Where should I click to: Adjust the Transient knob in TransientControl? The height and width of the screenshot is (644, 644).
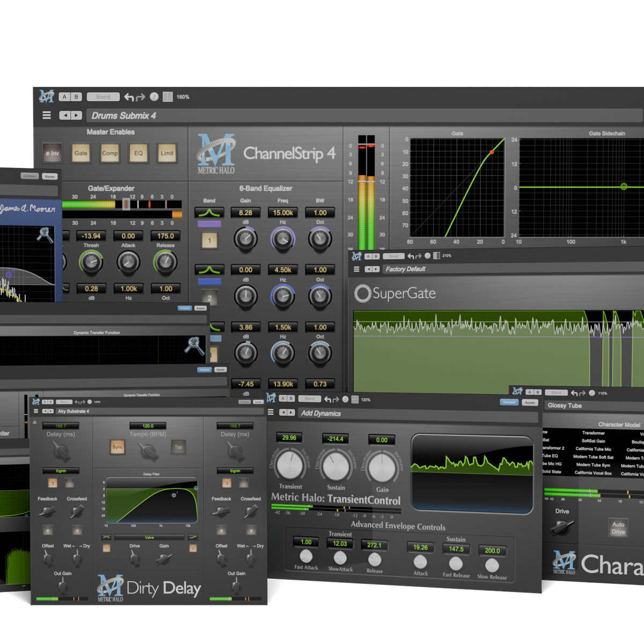point(290,465)
